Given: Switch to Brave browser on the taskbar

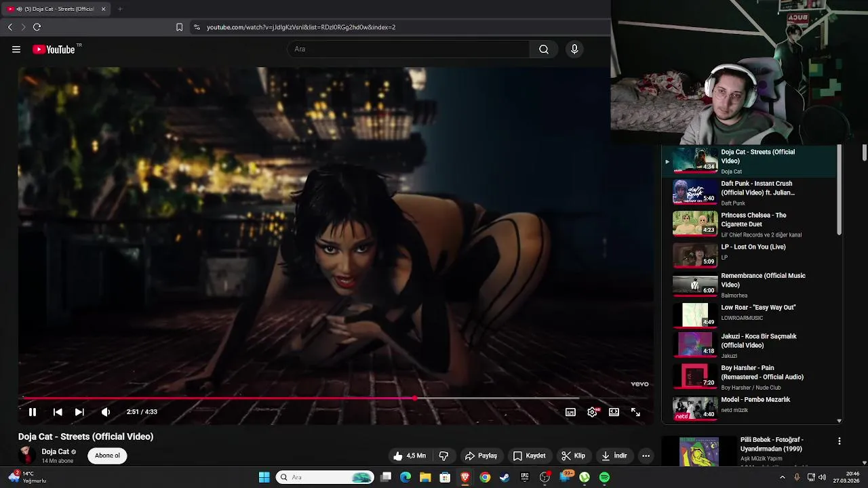Looking at the screenshot, I should (x=465, y=477).
